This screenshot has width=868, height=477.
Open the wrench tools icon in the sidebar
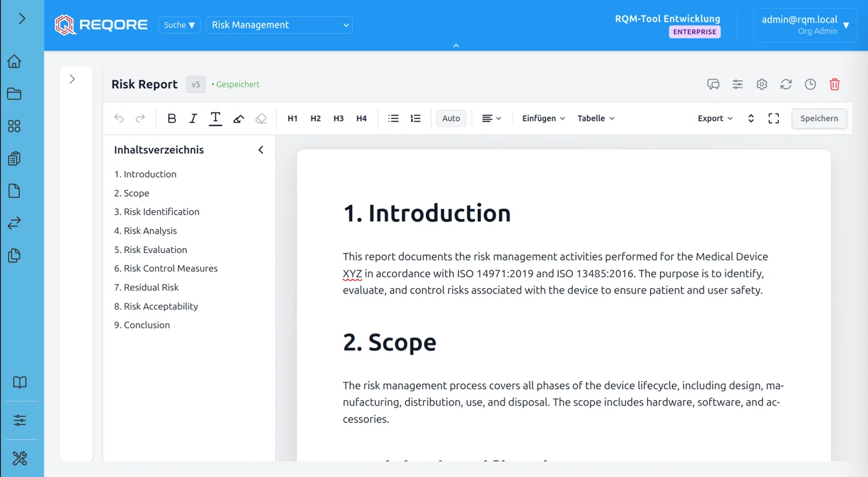pos(20,458)
